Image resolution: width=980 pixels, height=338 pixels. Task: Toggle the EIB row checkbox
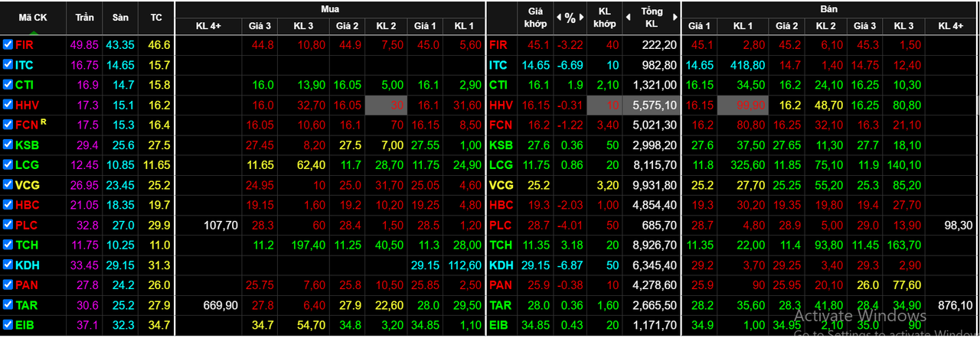click(8, 324)
